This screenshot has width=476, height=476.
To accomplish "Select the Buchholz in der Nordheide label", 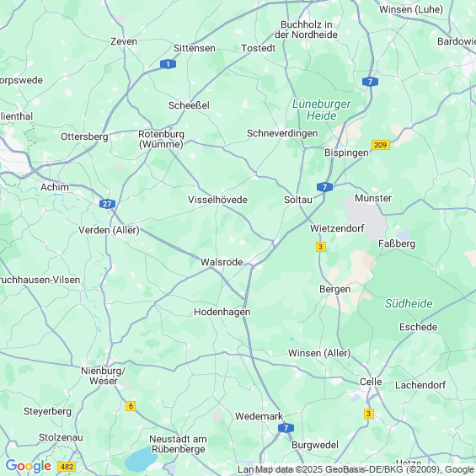I will (x=306, y=29).
